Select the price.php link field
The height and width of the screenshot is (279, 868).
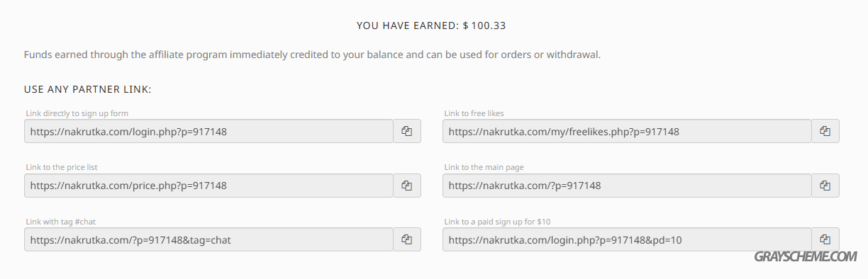(208, 185)
